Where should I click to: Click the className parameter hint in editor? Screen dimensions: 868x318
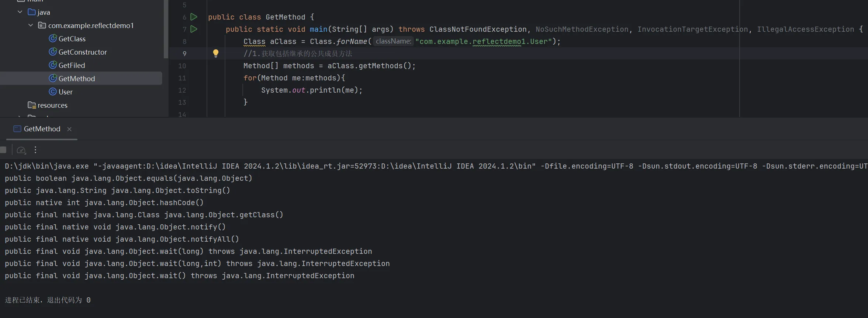coord(393,41)
